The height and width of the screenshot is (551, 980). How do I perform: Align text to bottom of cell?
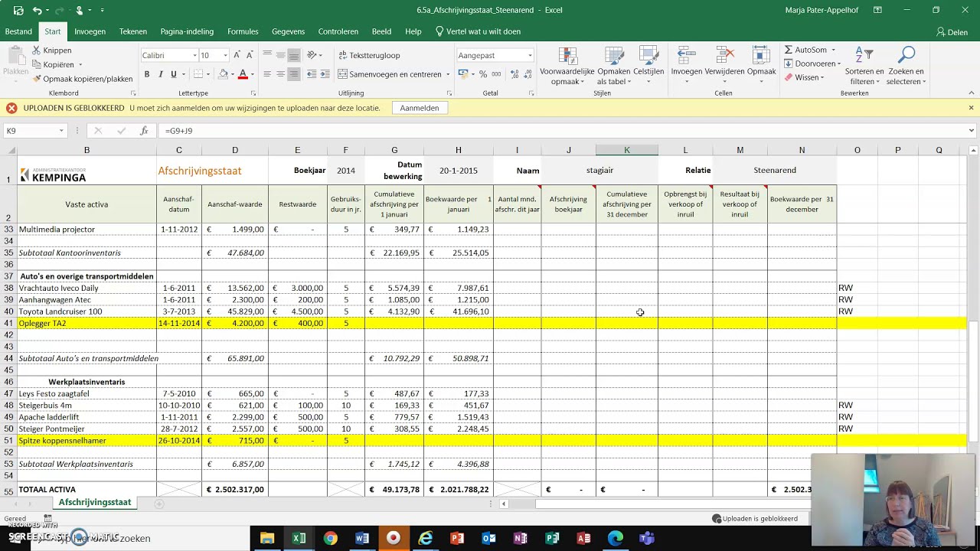point(293,55)
